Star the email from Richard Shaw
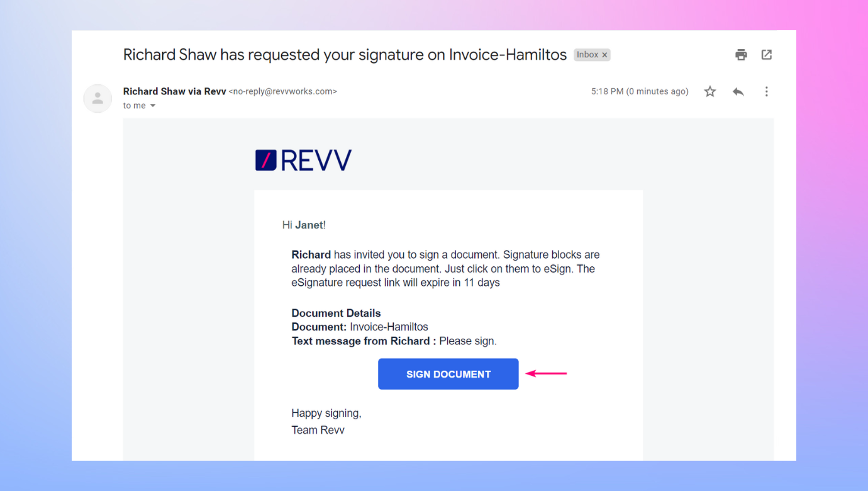This screenshot has height=491, width=868. click(x=709, y=91)
